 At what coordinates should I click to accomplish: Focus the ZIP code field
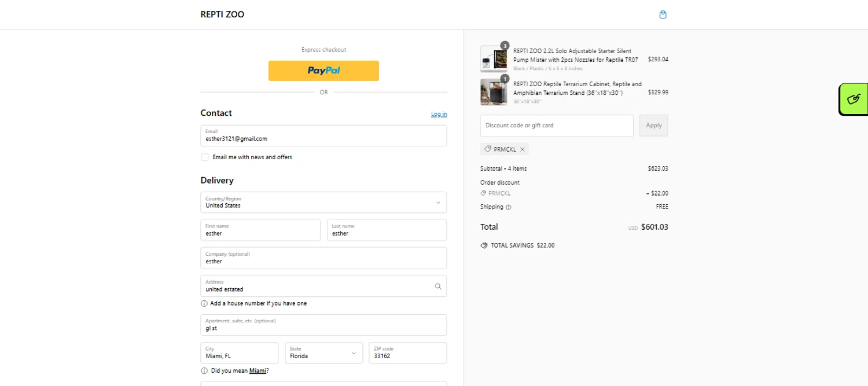point(408,353)
